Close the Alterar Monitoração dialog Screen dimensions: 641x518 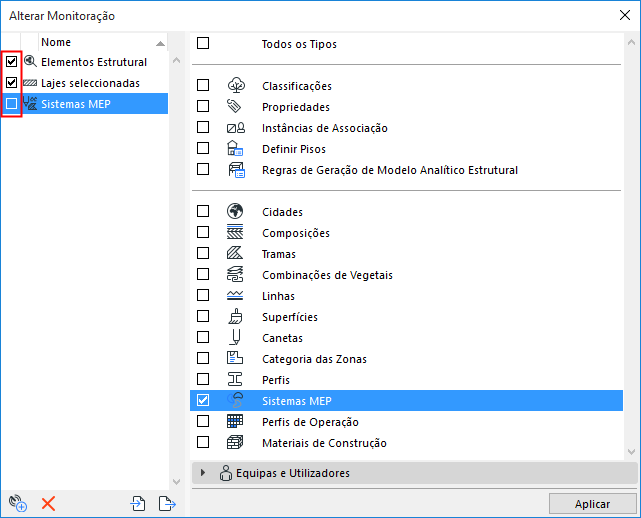pyautogui.click(x=625, y=16)
